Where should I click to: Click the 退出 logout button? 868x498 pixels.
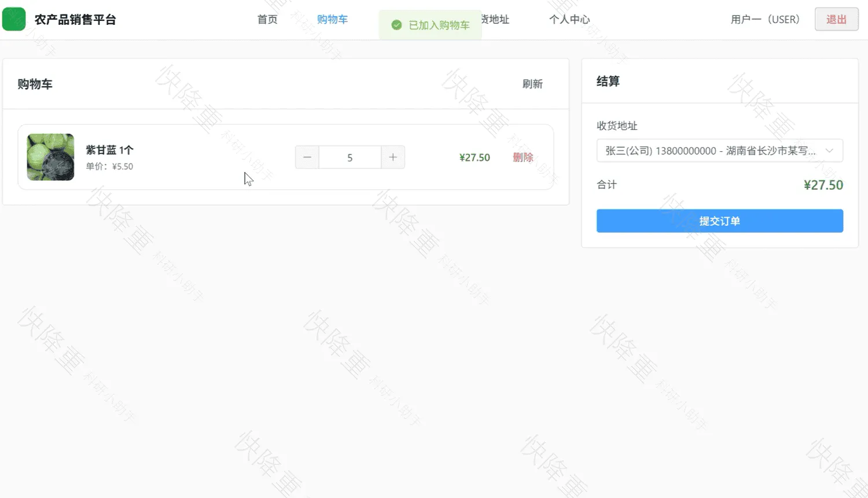(x=836, y=19)
